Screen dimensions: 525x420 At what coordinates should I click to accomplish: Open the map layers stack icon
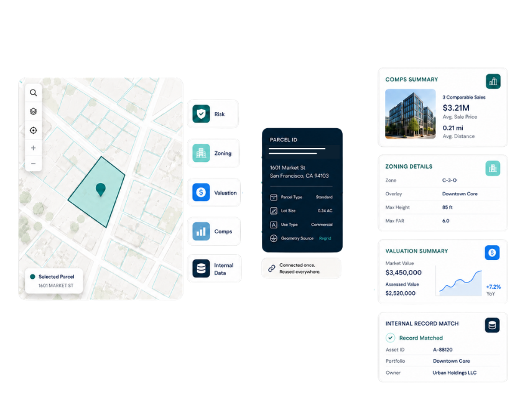point(33,111)
